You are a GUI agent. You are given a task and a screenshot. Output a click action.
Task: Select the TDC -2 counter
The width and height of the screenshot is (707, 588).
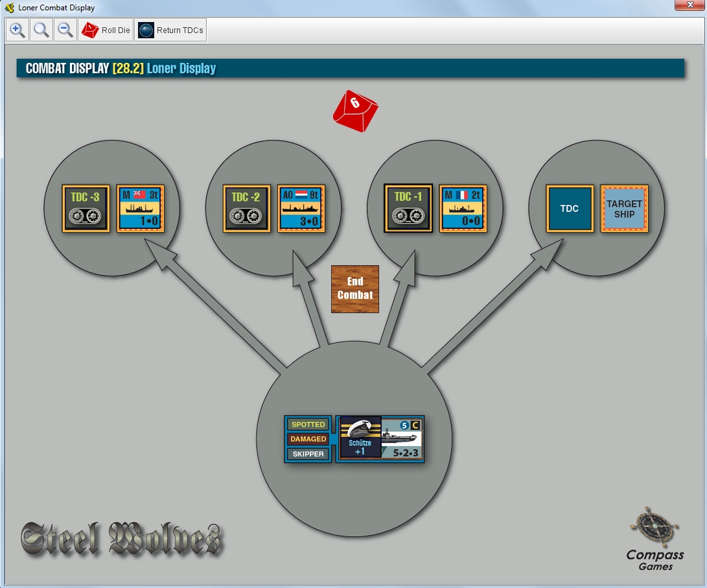(247, 208)
